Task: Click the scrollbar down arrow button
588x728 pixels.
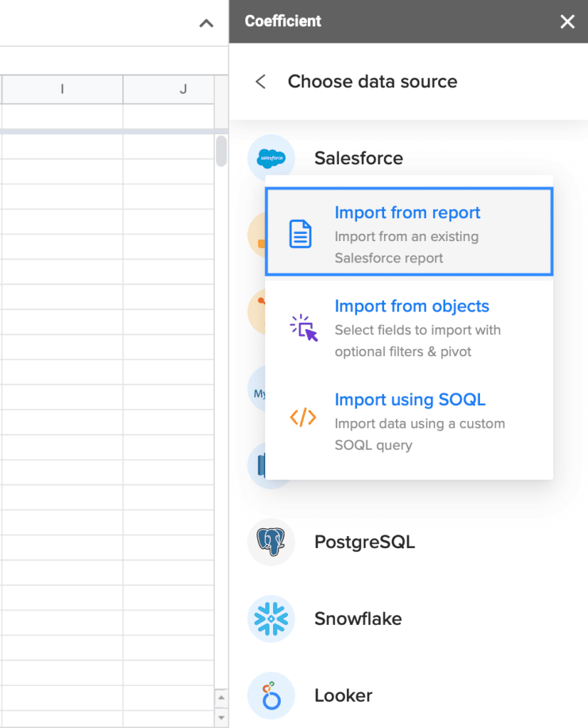Action: coord(222,718)
